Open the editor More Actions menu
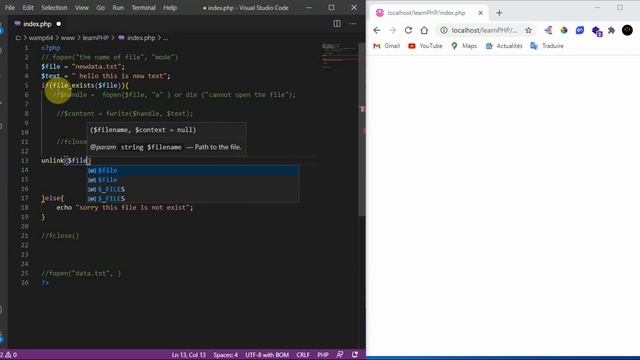The height and width of the screenshot is (360, 640). click(353, 24)
